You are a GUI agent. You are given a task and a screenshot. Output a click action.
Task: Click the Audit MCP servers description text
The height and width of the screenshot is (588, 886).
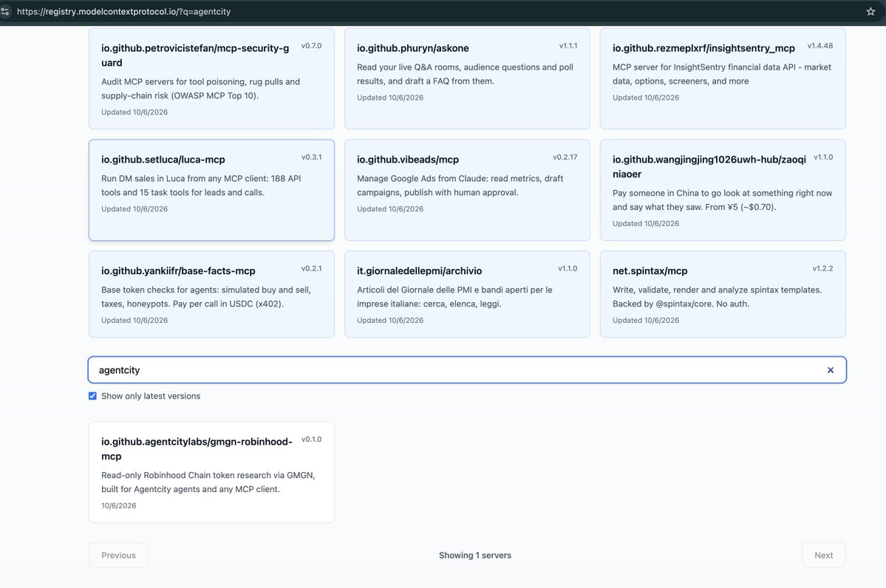200,89
